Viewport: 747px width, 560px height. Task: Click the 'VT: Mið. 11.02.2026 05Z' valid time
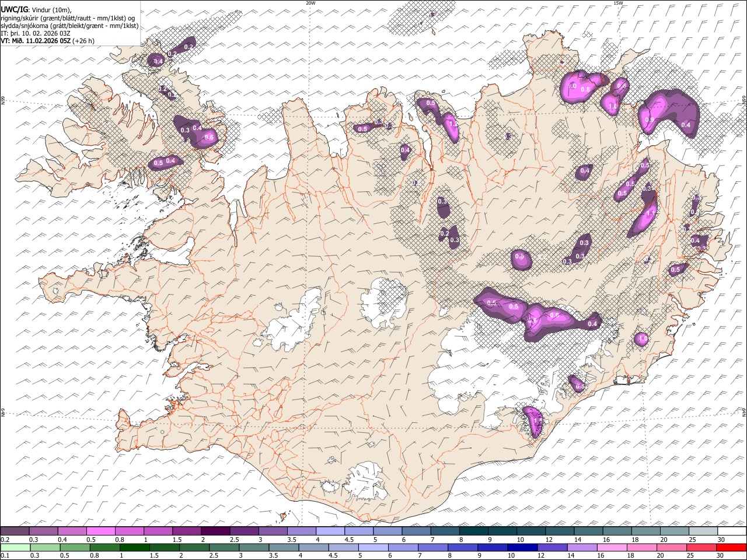click(x=36, y=41)
